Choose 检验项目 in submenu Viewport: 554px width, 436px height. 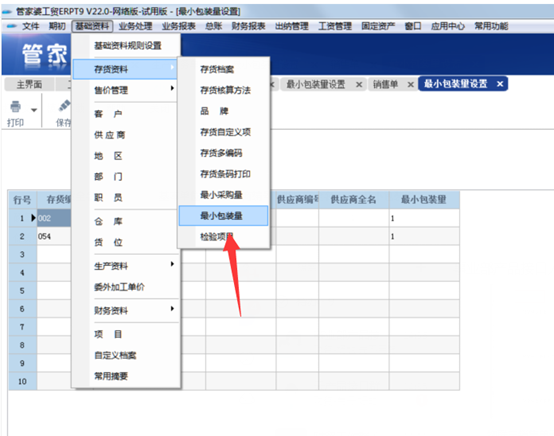pos(223,237)
